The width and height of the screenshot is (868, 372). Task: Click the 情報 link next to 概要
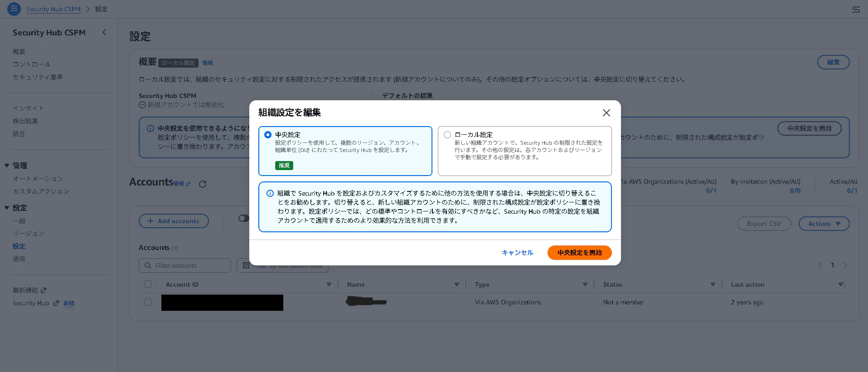coord(208,63)
